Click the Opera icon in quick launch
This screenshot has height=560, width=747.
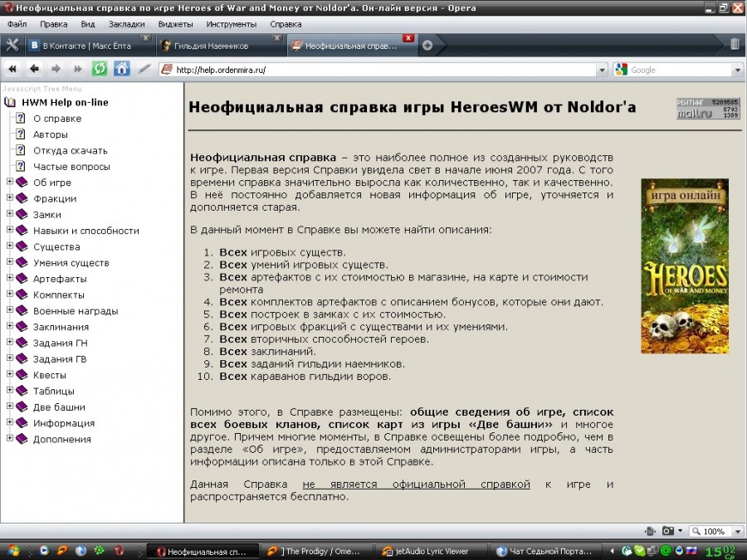pyautogui.click(x=119, y=552)
